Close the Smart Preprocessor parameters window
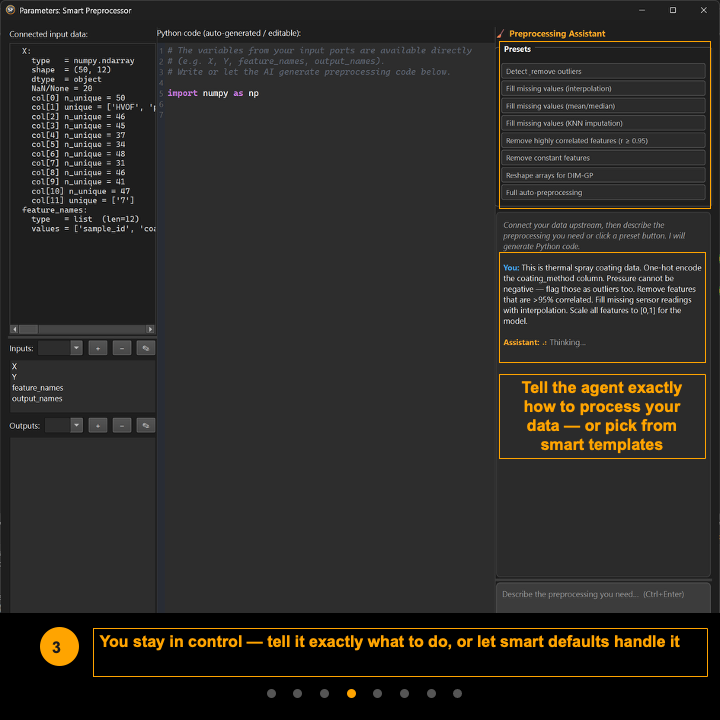The image size is (720, 720). pyautogui.click(x=703, y=10)
